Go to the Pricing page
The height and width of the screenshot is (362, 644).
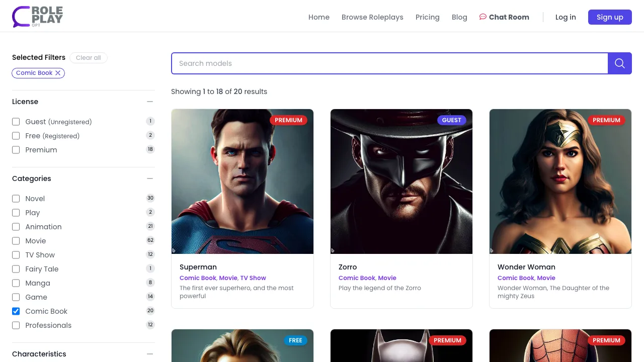427,17
